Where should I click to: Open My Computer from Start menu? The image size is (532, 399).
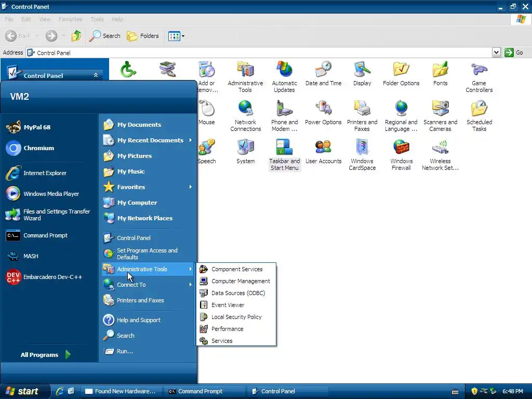point(148,203)
